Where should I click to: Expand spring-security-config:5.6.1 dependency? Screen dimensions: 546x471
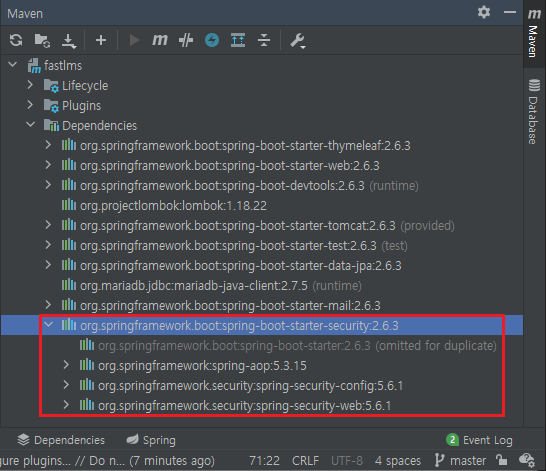[x=66, y=385]
